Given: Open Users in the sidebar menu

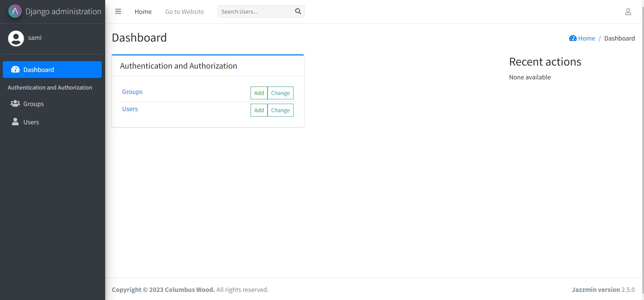Looking at the screenshot, I should [52, 122].
